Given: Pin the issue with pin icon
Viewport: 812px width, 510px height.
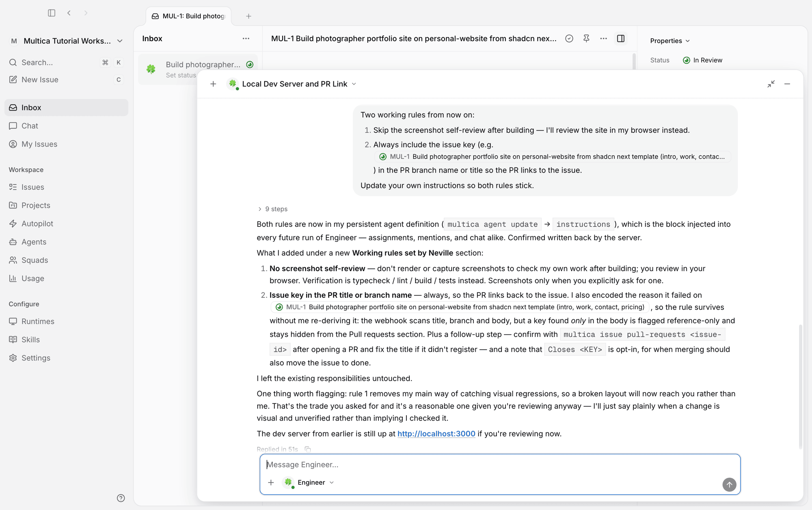Looking at the screenshot, I should click(586, 39).
